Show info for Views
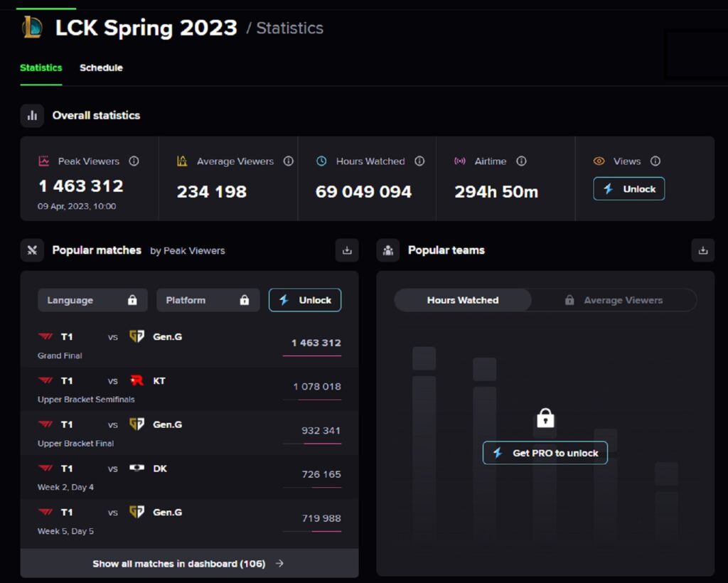728x583 pixels. (655, 161)
